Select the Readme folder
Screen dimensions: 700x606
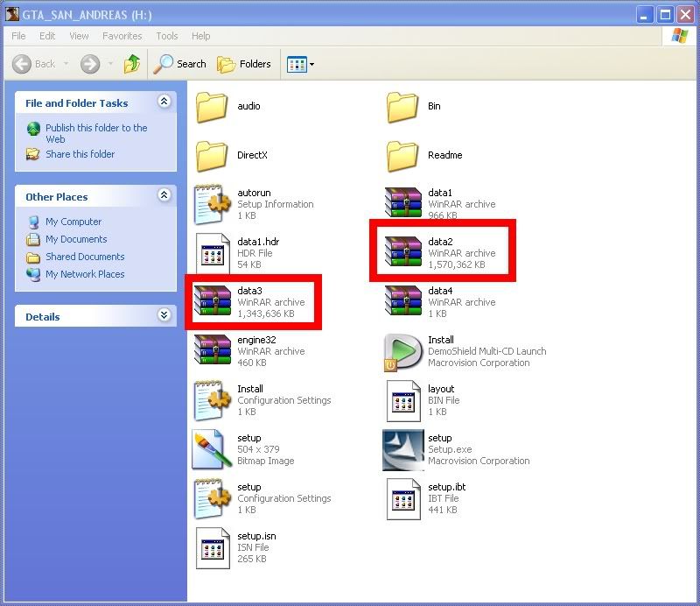pos(424,156)
